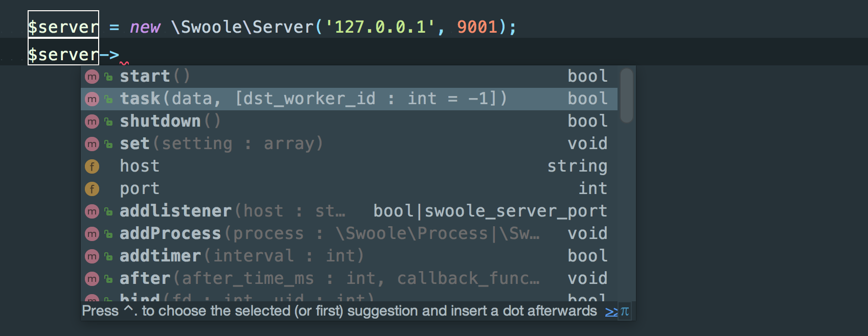Choose the port field suggestion
The image size is (868, 336).
click(349, 189)
